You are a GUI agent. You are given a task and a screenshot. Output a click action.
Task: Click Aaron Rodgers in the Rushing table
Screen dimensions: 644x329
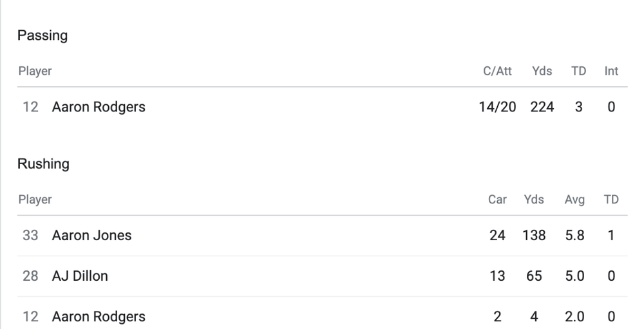99,317
